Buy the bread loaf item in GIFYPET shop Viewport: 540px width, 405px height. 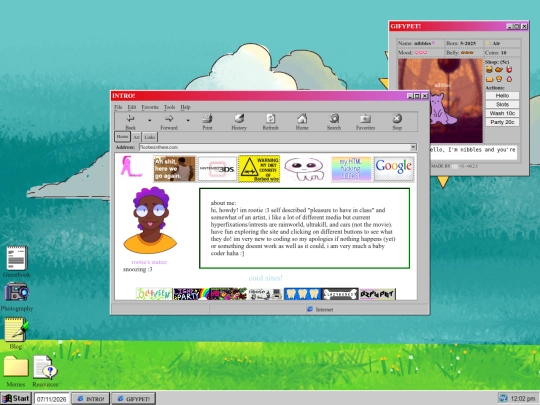[489, 79]
